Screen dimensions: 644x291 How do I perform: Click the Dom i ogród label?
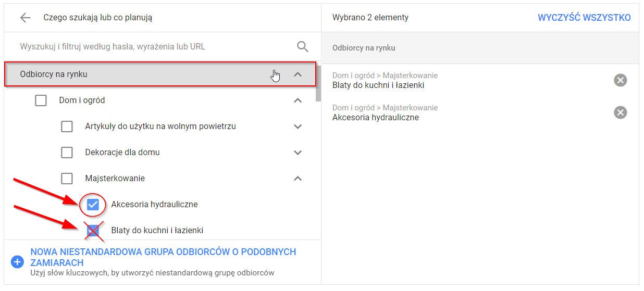pos(82,100)
